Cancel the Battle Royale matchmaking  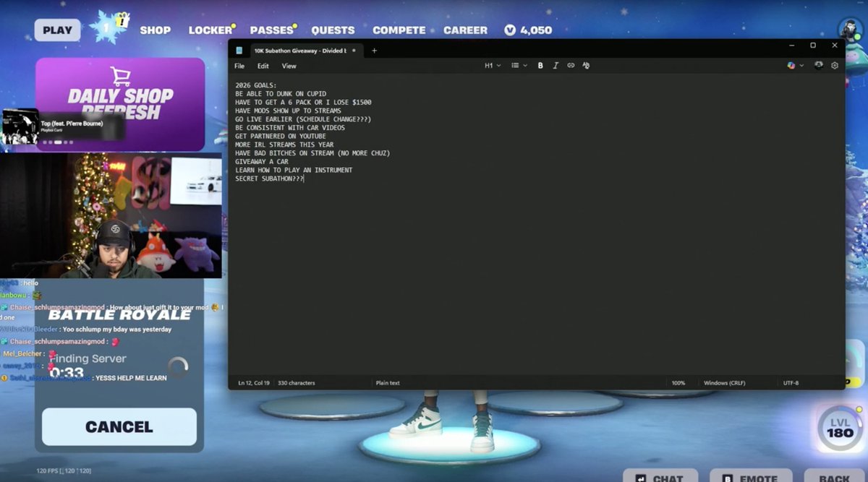coord(119,426)
